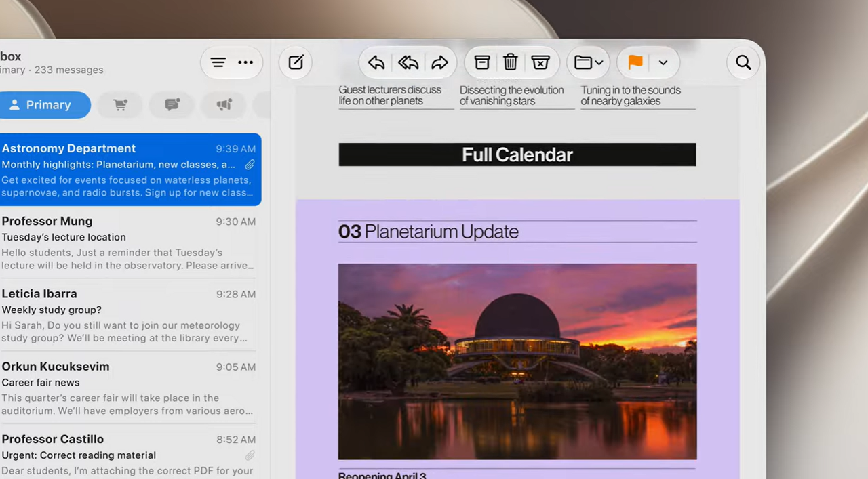This screenshot has height=479, width=868.
Task: Expand the flag color dropdown arrow
Action: (663, 63)
